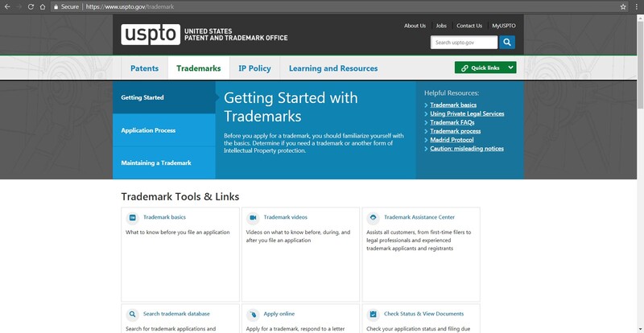Open the Trademark process link
644x333 pixels.
pyautogui.click(x=455, y=131)
